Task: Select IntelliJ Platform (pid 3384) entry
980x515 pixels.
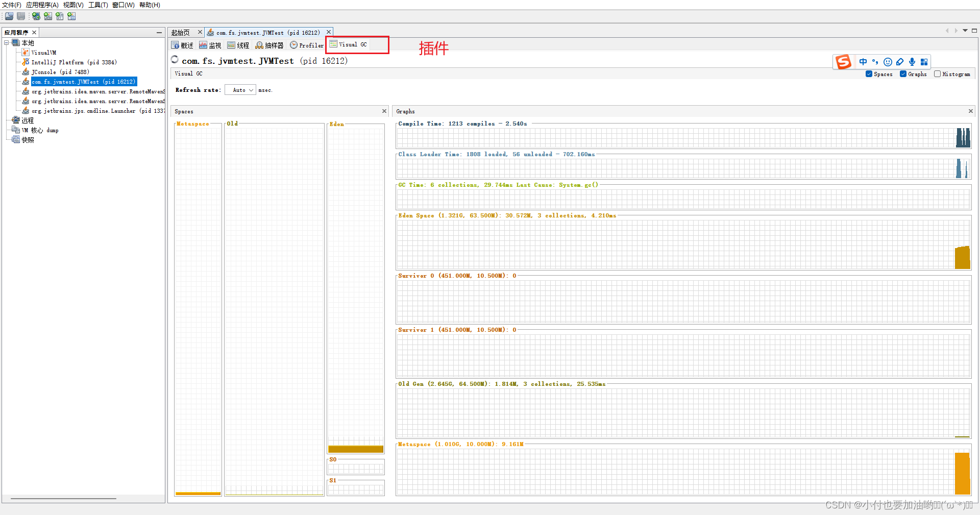Action: pos(74,62)
